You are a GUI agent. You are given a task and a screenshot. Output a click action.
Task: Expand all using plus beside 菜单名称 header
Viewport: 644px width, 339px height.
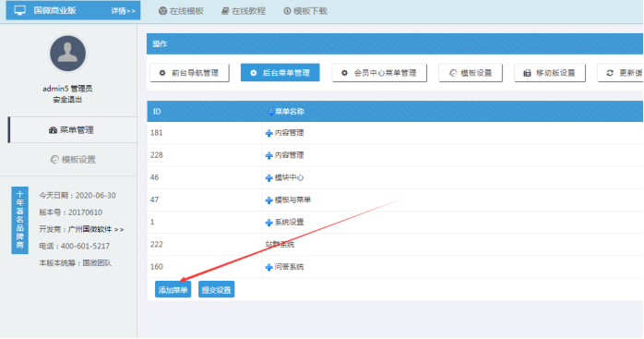tap(270, 112)
